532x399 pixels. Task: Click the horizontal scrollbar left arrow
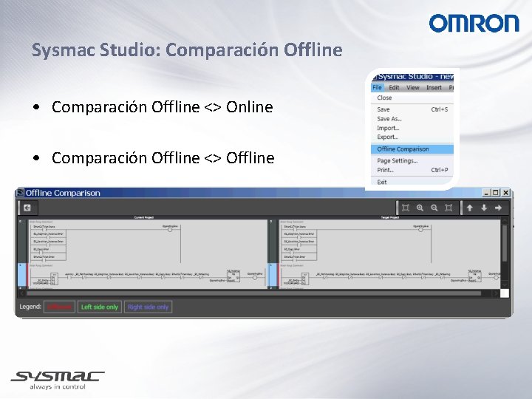[x=22, y=293]
